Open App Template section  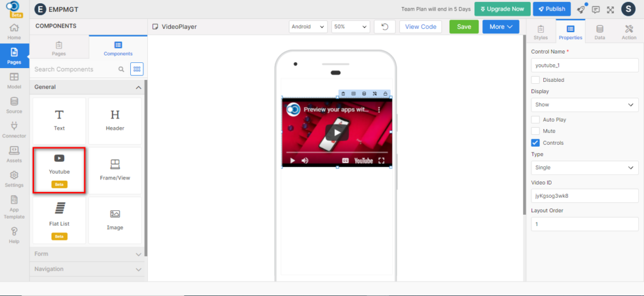14,207
